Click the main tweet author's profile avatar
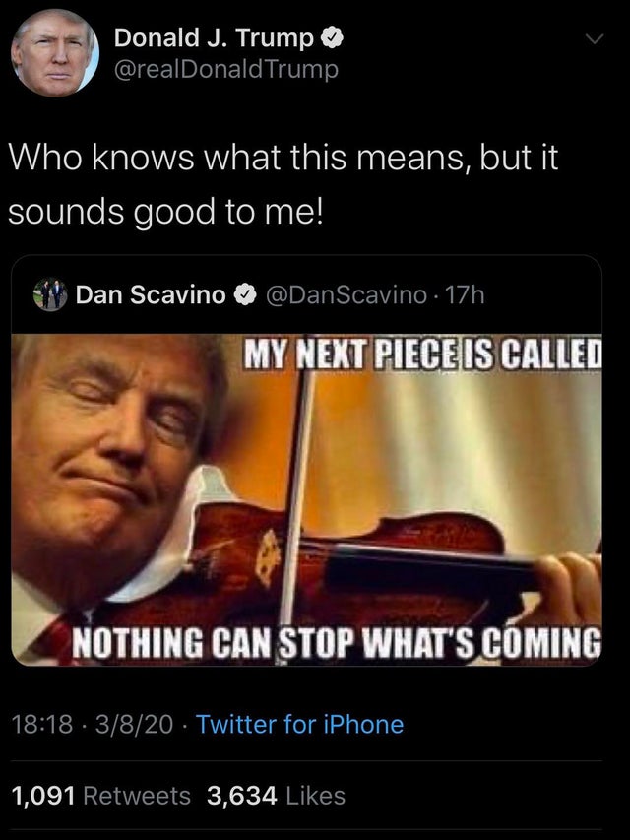 55,52
